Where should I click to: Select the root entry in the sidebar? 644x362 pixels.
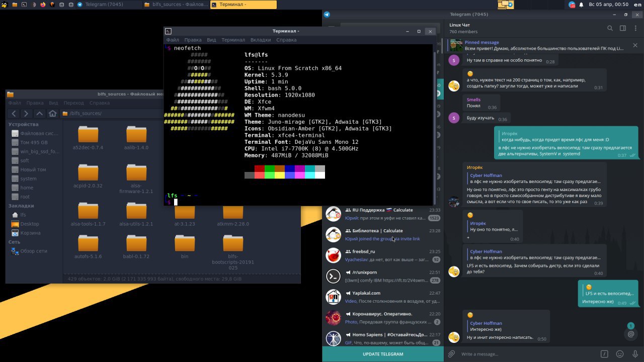click(x=21, y=197)
